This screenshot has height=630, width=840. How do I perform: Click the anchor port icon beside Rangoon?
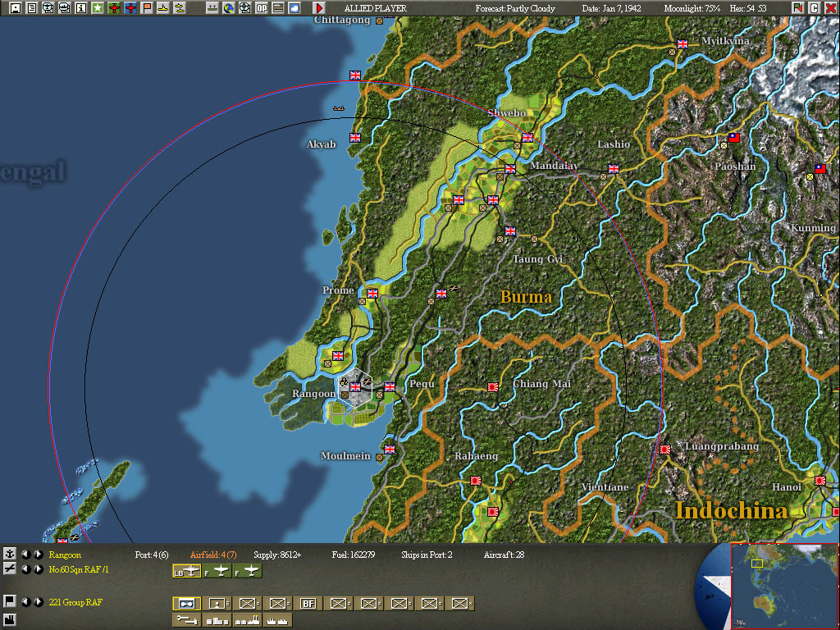click(10, 554)
